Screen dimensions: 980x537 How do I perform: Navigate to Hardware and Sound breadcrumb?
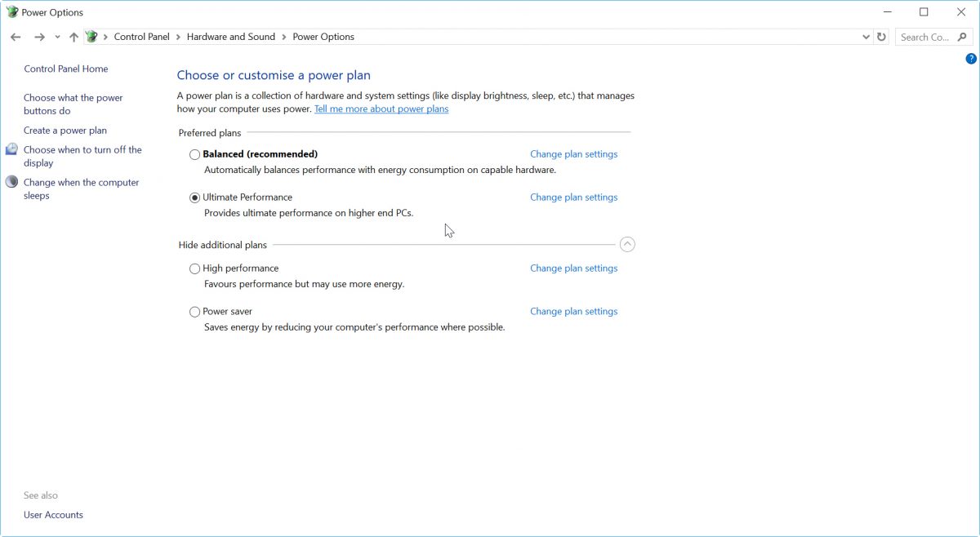(231, 37)
